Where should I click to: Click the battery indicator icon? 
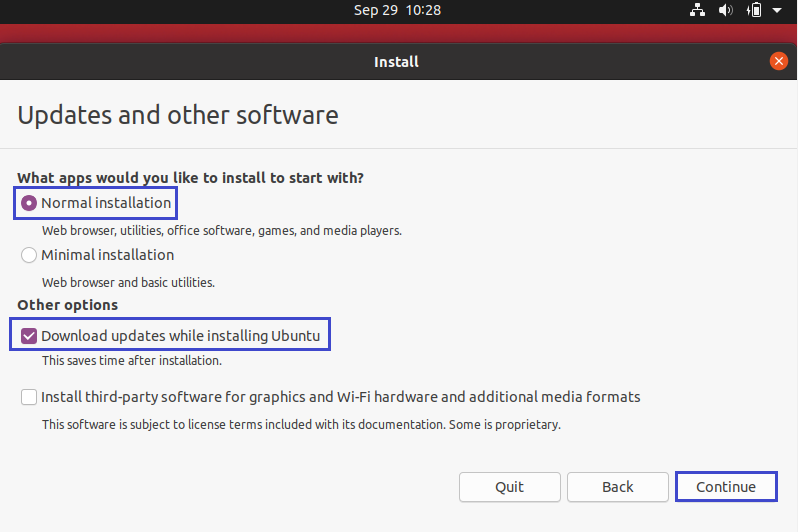point(754,10)
